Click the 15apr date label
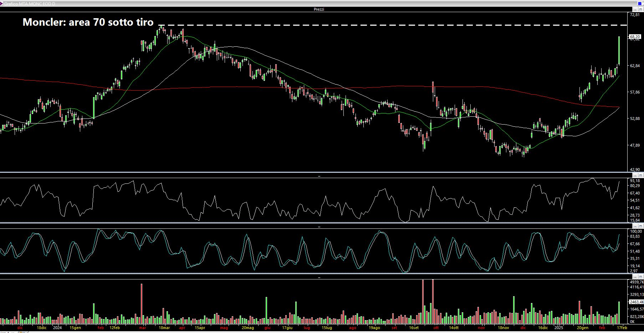The height and width of the screenshot is (333, 644). point(200,328)
